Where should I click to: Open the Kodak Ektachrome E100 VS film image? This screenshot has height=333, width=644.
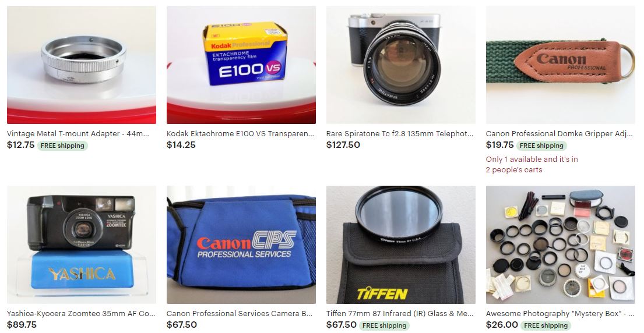coord(241,65)
